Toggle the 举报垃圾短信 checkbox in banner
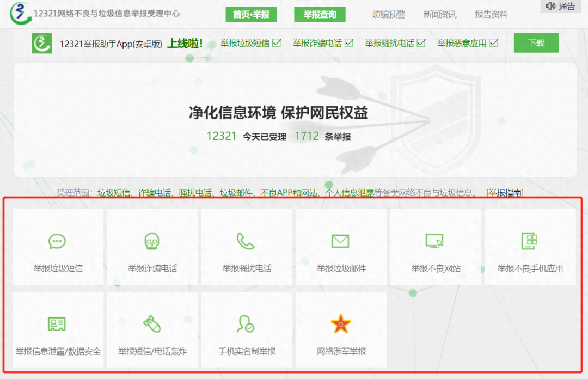Screen dimensions: 588x379 click(277, 43)
